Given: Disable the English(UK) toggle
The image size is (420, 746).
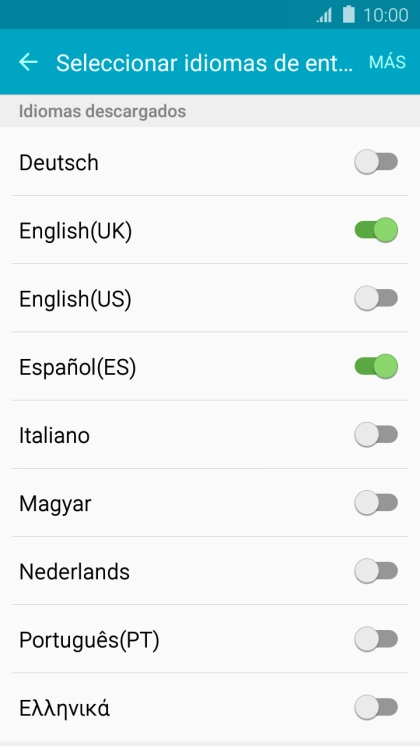Looking at the screenshot, I should point(376,230).
